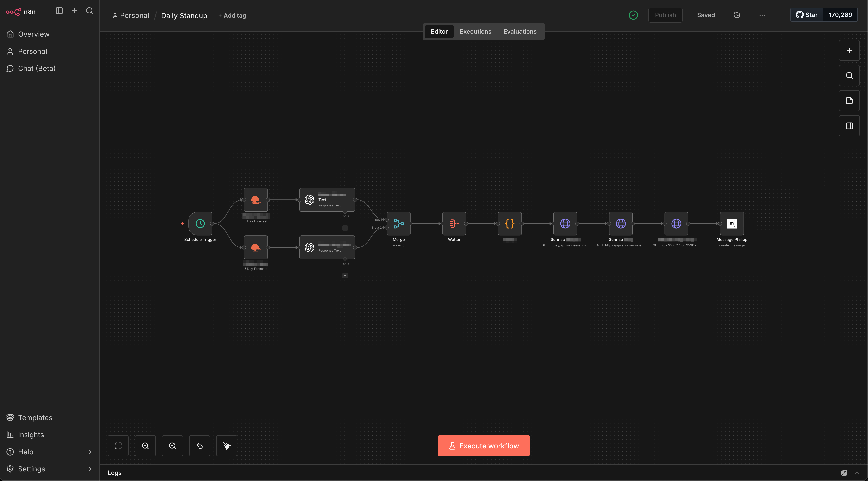Open the Schedule Trigger node

pos(200,223)
